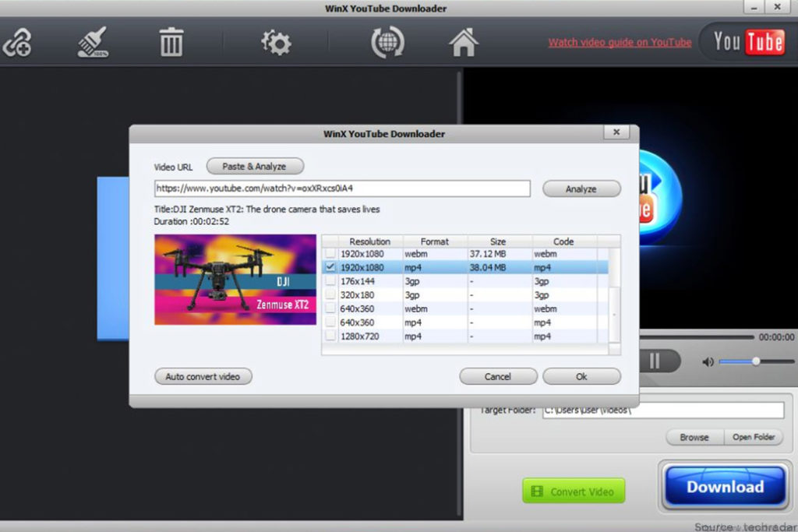Open 'Watch video guide on YouTube' link
This screenshot has height=532, width=798.
pos(620,43)
